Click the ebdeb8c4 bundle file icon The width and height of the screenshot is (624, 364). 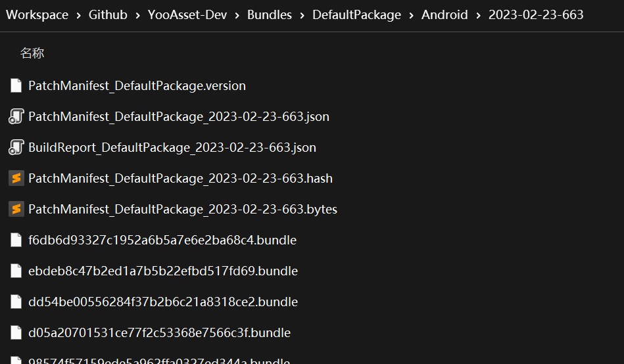pos(16,271)
